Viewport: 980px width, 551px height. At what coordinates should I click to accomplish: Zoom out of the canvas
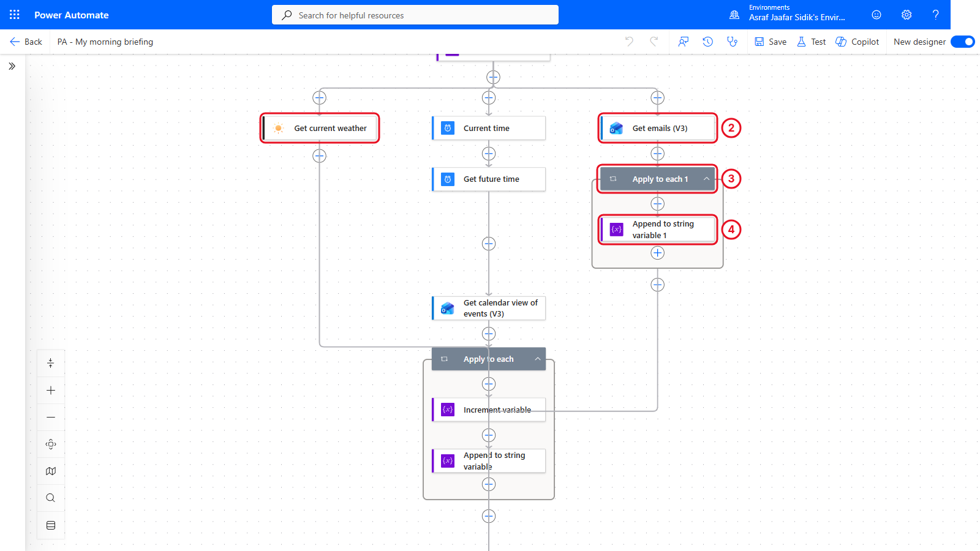point(51,418)
